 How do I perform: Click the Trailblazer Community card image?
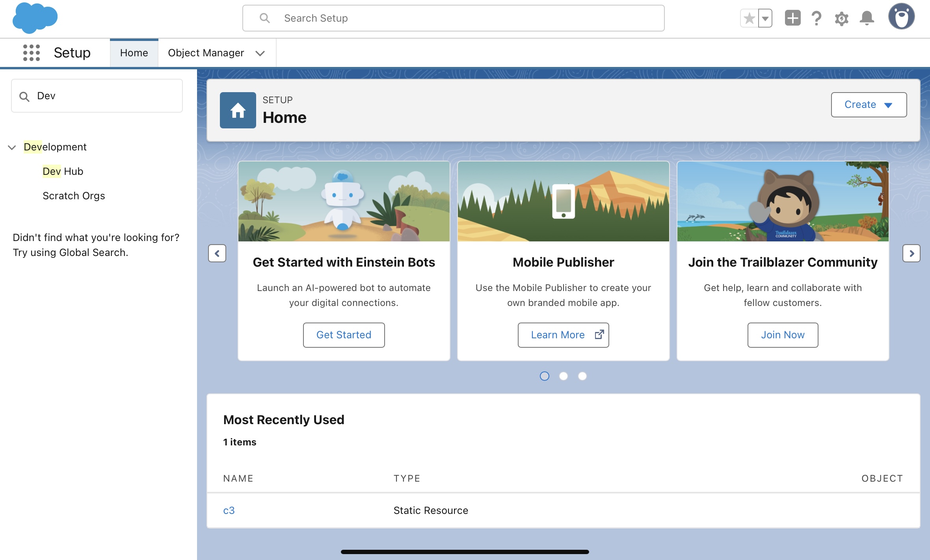click(x=783, y=202)
